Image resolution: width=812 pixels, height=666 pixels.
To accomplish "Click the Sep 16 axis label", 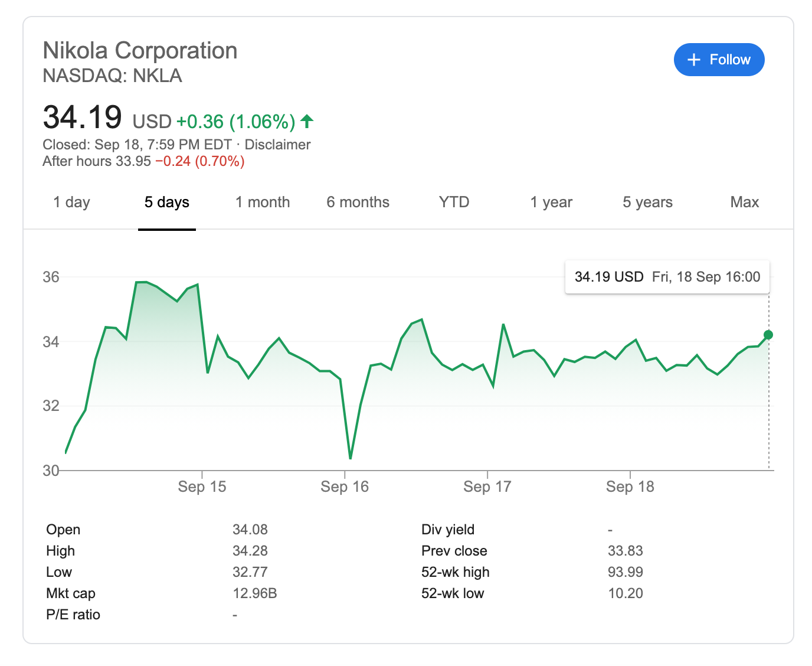I will tap(345, 487).
